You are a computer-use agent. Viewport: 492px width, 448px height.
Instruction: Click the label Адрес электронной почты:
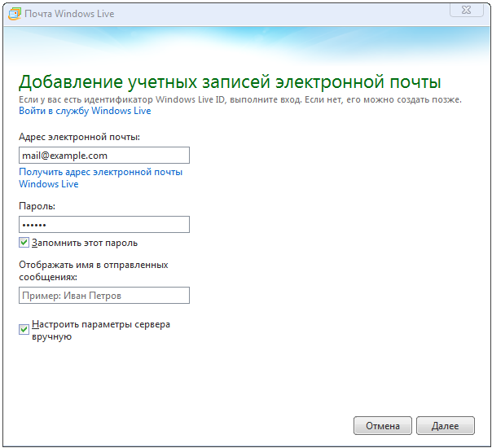tap(79, 137)
